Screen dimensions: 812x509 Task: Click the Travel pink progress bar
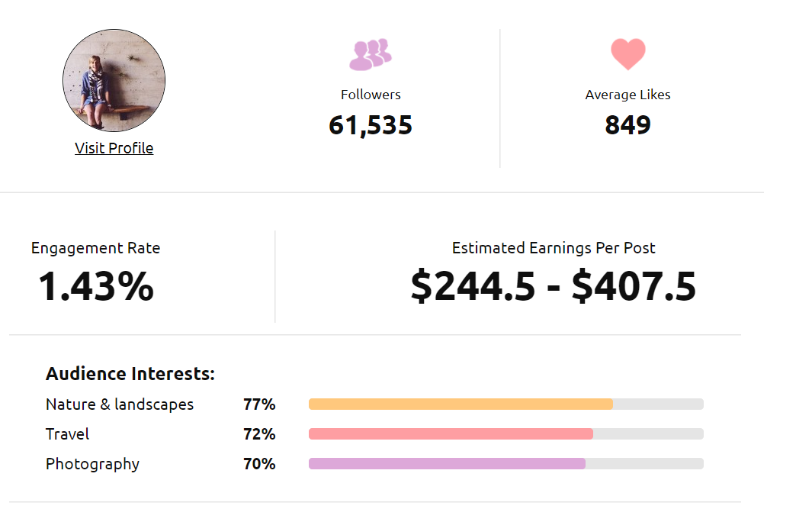coord(451,434)
